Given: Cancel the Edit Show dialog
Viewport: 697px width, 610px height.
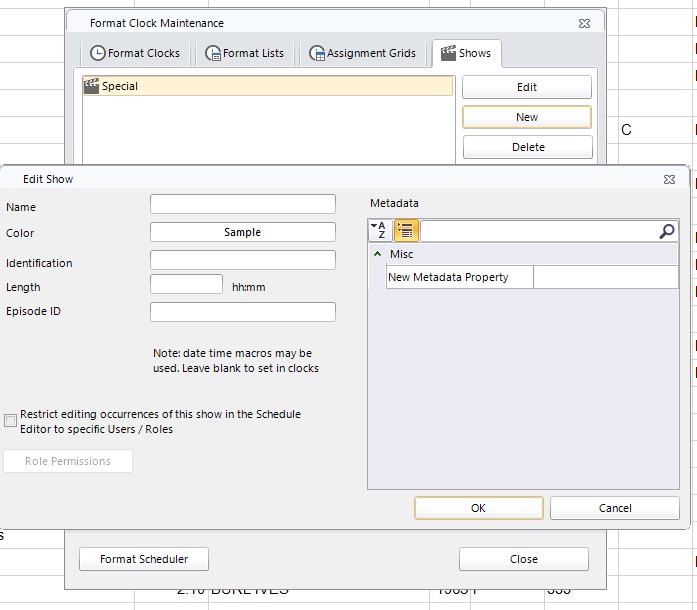Looking at the screenshot, I should pyautogui.click(x=614, y=508).
